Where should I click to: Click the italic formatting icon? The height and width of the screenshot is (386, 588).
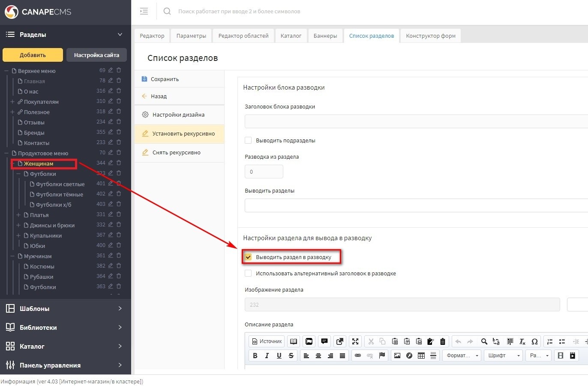click(267, 356)
